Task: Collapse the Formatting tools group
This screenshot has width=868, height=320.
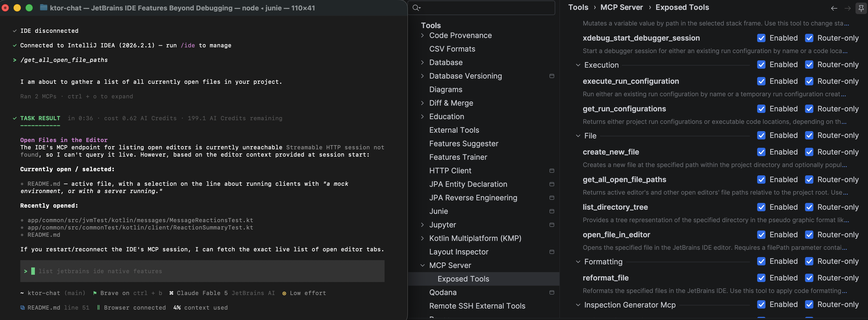Action: click(x=578, y=262)
